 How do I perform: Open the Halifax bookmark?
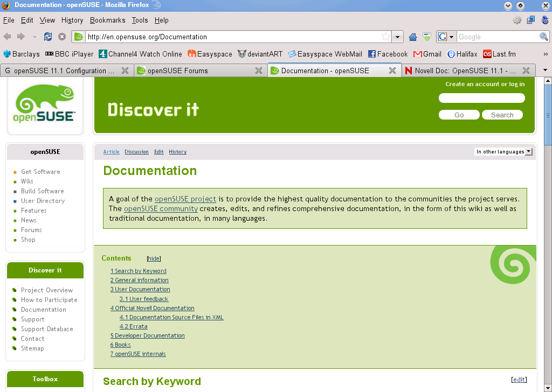coord(462,54)
